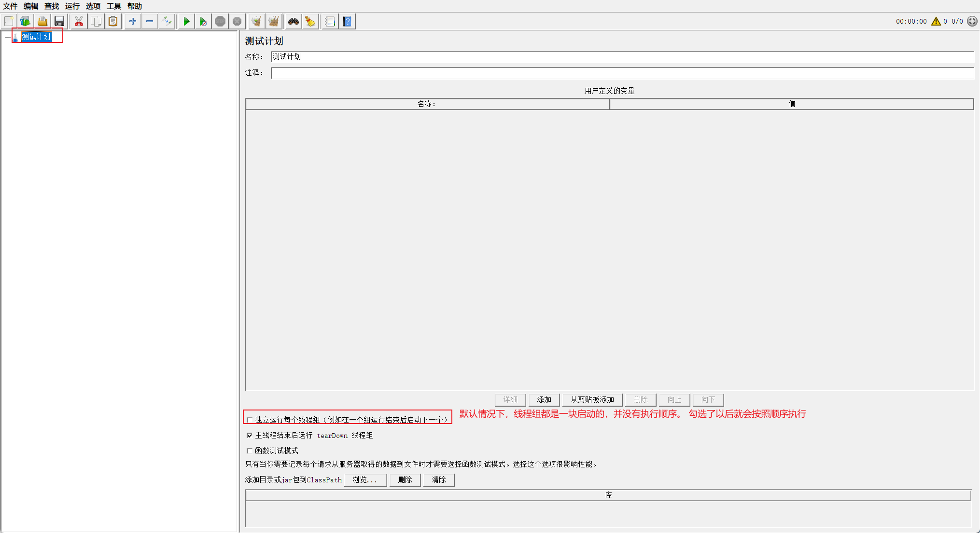980x533 pixels.
Task: Click the plus Expand All toolbar icon
Action: pos(133,21)
